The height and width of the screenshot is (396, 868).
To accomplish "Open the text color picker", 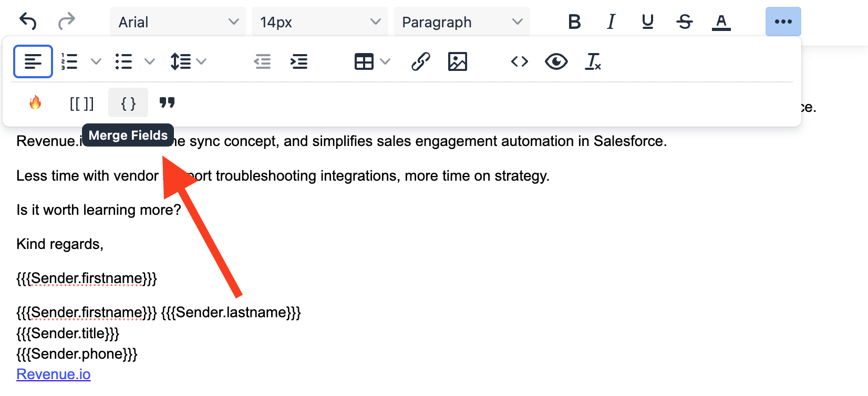I will tap(721, 22).
